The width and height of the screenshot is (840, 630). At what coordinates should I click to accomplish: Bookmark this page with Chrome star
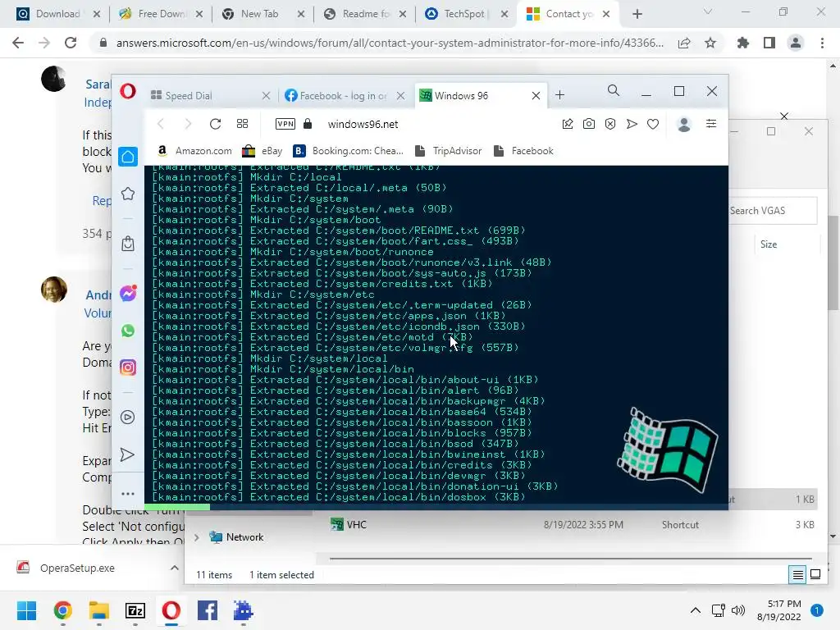coord(710,43)
